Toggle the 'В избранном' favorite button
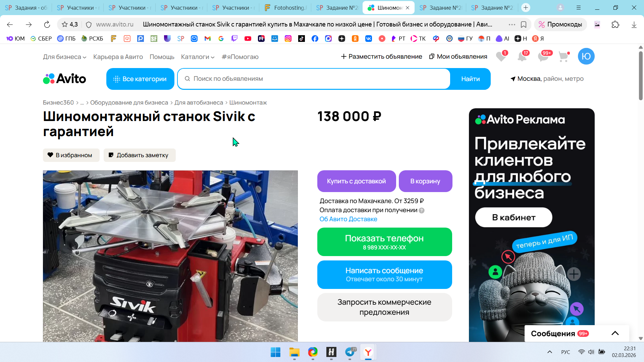 pos(71,155)
